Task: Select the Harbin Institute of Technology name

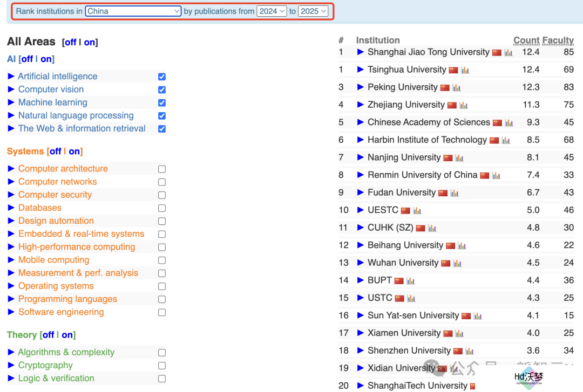Action: [427, 140]
